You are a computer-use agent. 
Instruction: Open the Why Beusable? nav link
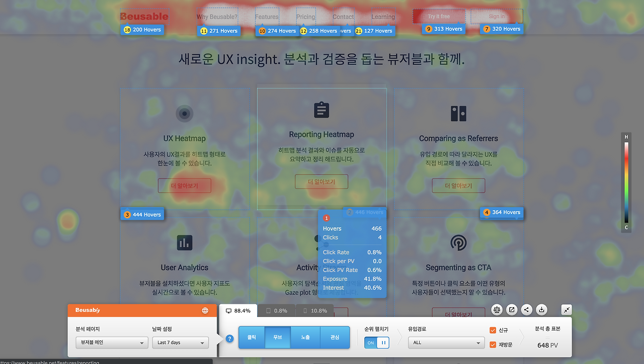tap(217, 17)
